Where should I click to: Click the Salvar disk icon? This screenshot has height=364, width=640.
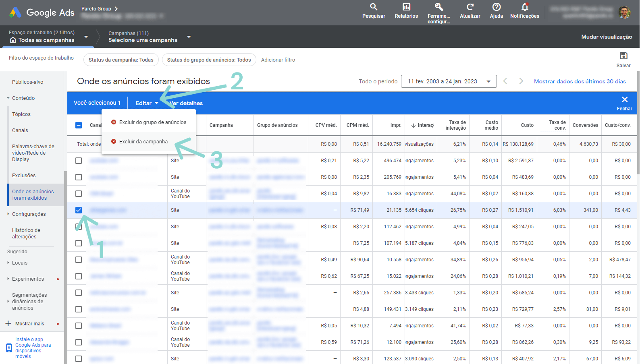click(x=623, y=56)
